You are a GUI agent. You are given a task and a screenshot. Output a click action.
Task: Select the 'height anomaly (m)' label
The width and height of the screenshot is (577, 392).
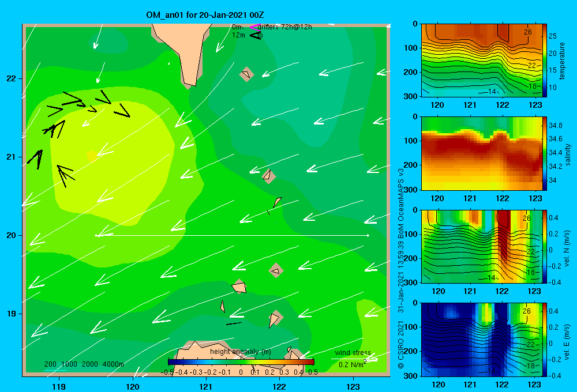[x=240, y=352]
